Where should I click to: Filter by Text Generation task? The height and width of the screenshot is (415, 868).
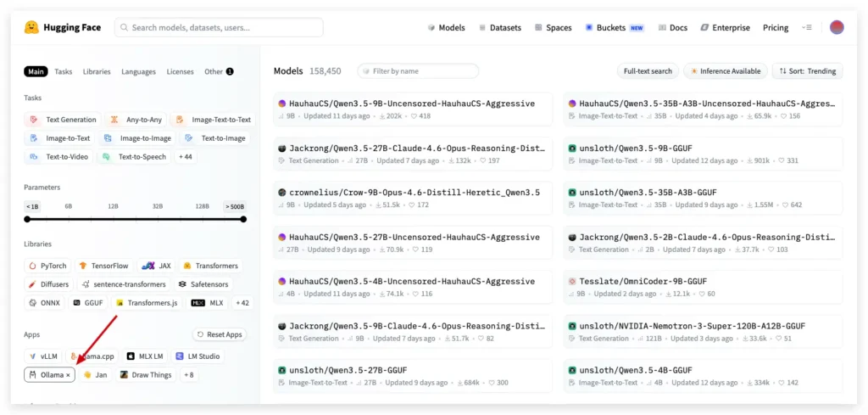(63, 120)
